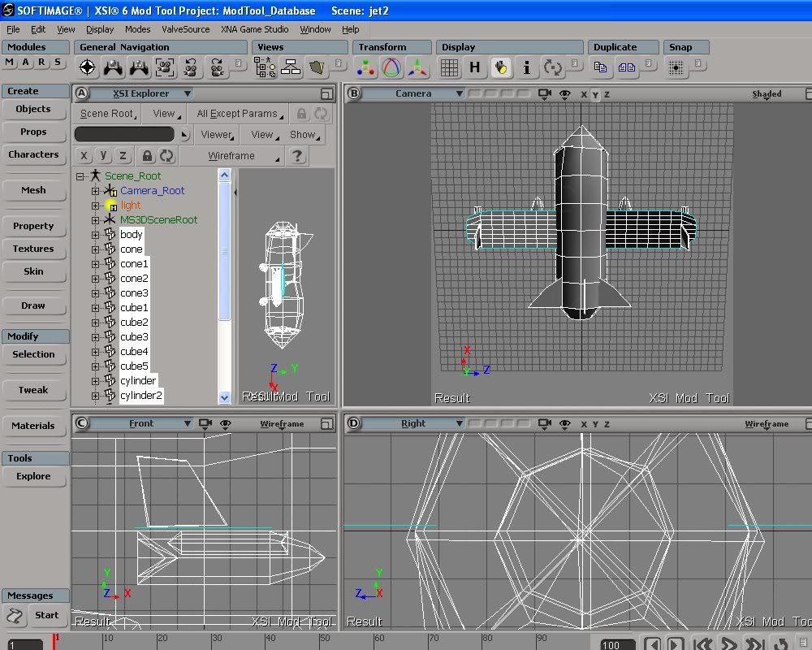Screen dimensions: 812x650
Task: Activate the Rotate tool in Transform
Action: coord(391,67)
